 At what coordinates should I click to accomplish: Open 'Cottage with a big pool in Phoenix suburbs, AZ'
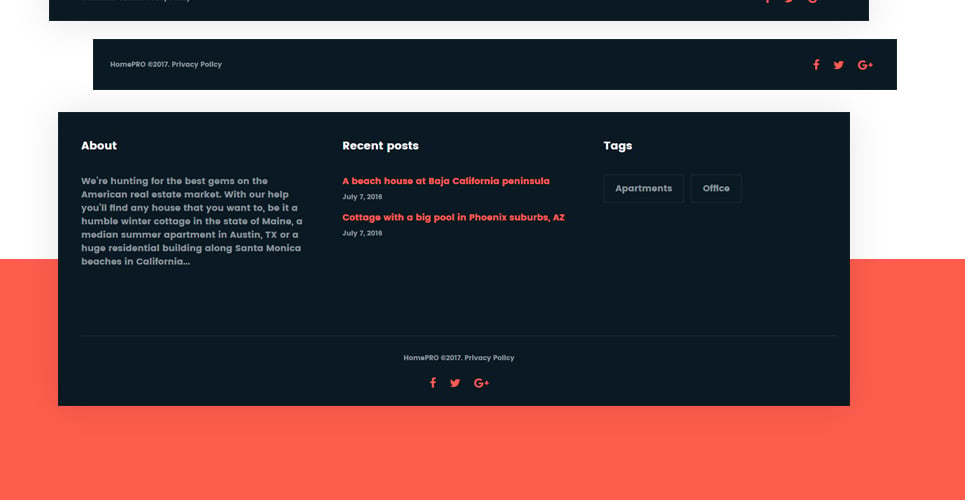point(453,217)
